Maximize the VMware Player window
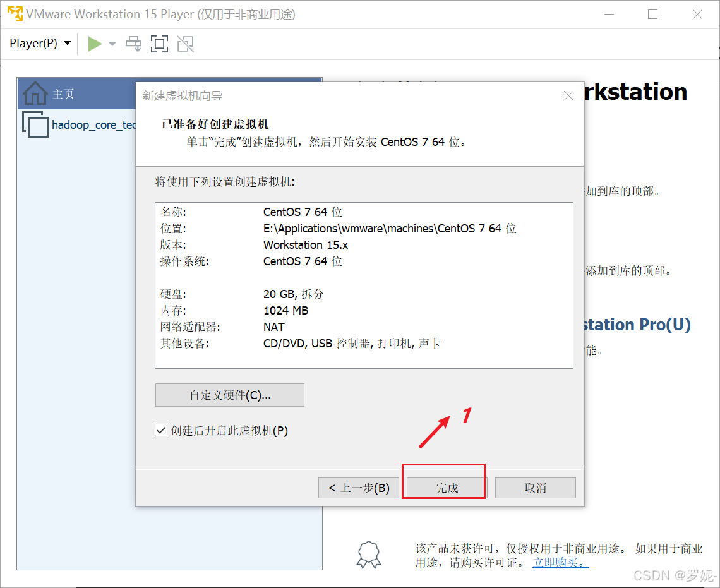This screenshot has width=720, height=588. [652, 15]
